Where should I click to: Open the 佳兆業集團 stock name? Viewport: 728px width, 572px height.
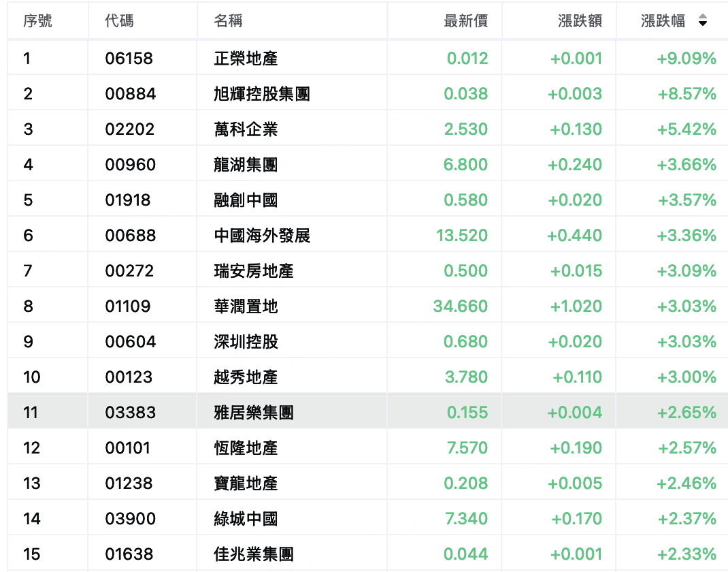(254, 554)
